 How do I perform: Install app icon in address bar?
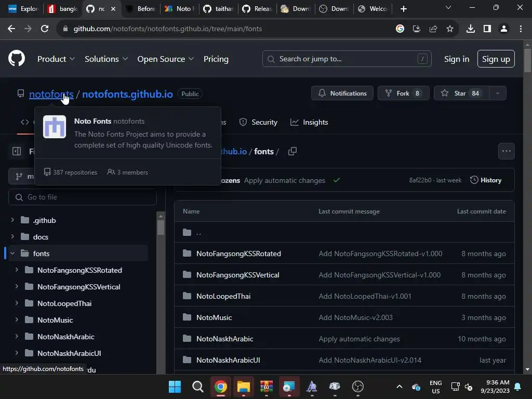coord(417,29)
